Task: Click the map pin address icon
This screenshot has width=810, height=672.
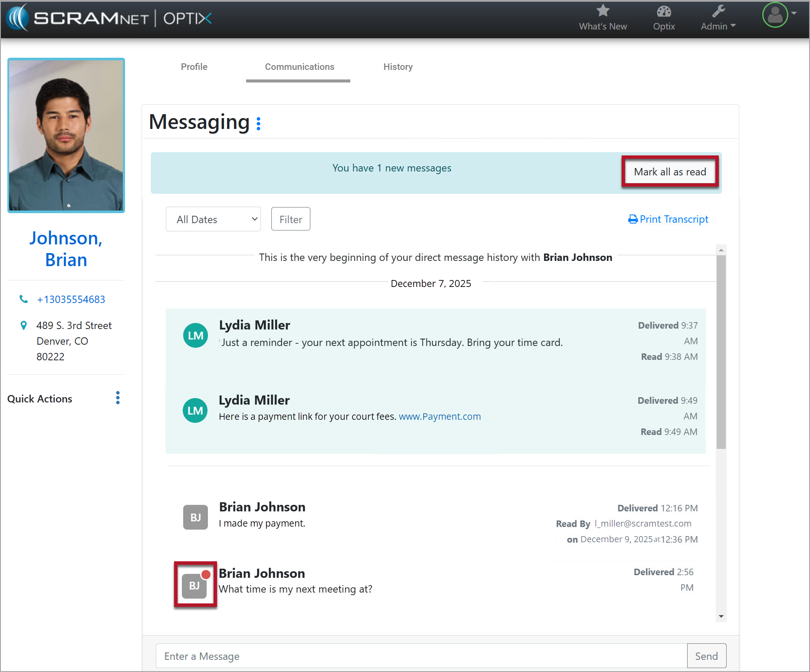Action: pyautogui.click(x=24, y=325)
